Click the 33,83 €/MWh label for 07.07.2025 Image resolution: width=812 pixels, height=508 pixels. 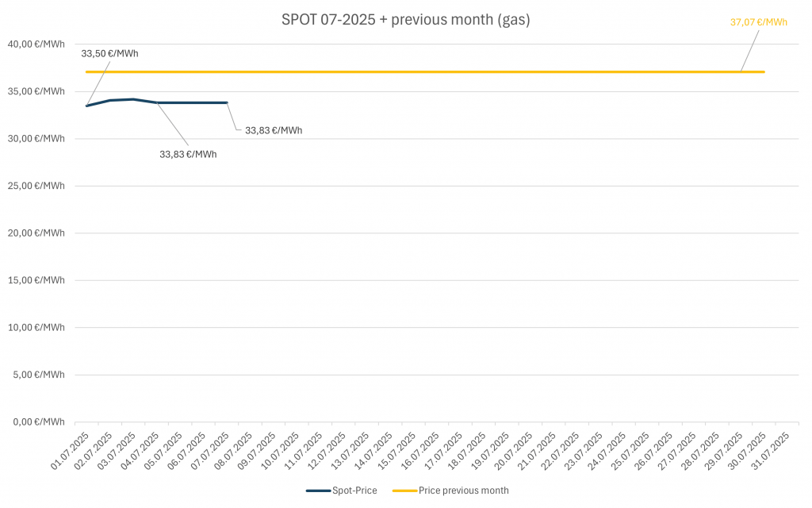coord(273,130)
